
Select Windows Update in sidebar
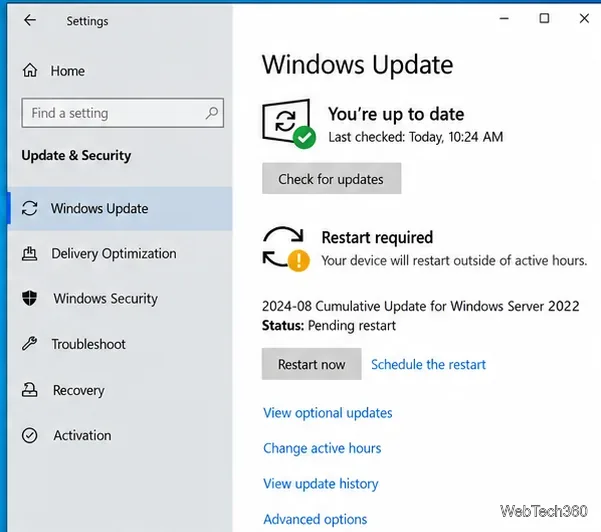[120, 209]
